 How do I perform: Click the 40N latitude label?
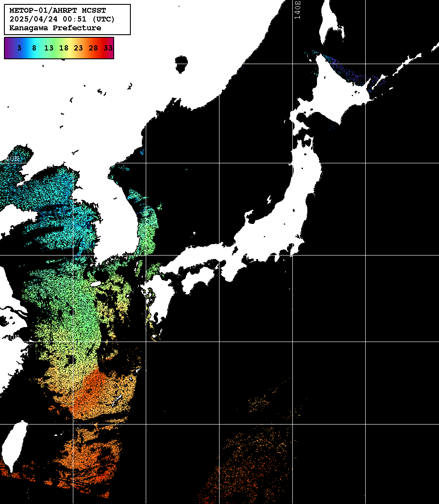pos(12,159)
